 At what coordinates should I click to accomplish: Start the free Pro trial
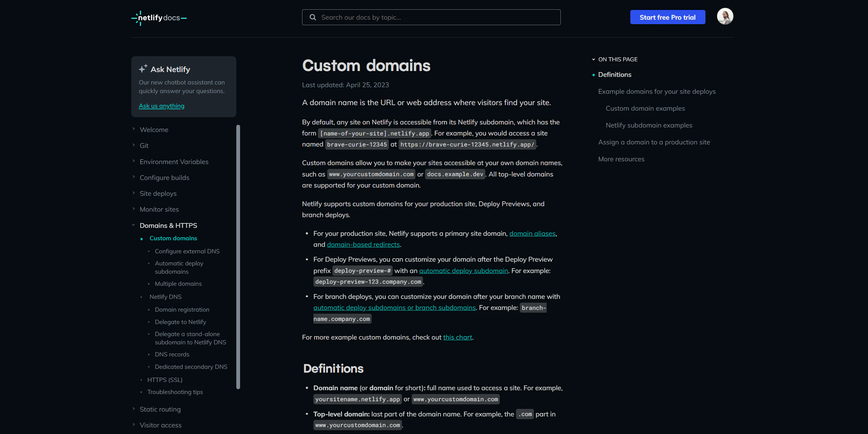(668, 17)
